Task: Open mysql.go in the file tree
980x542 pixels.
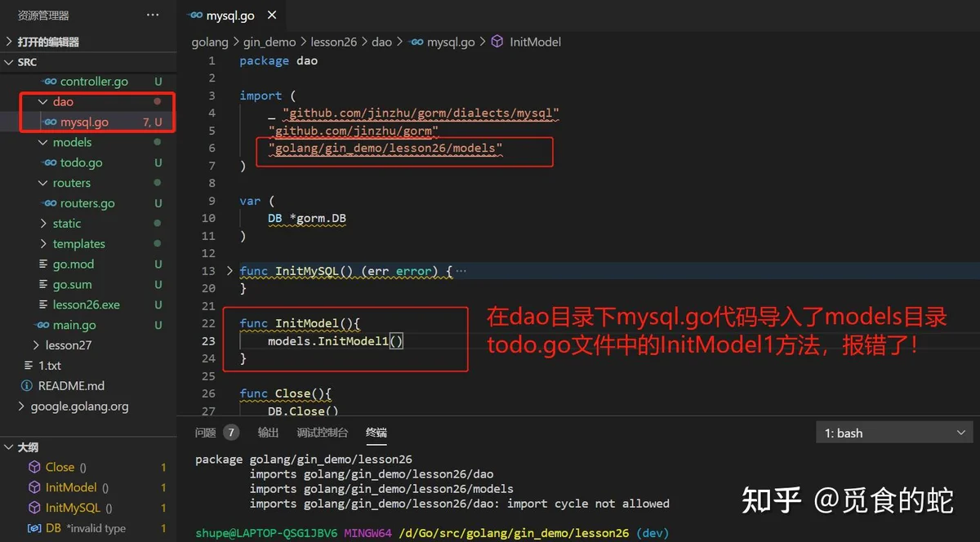Action: coord(84,122)
